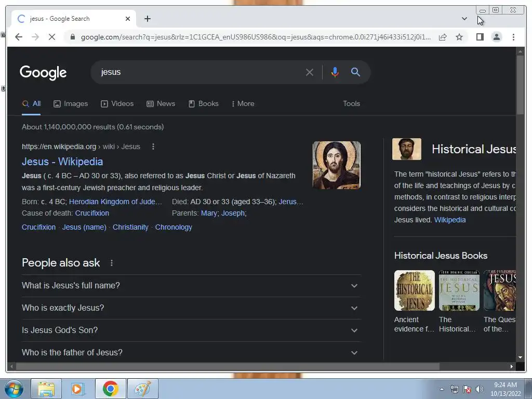Follow the Herodian Kingdom of Judea link
Viewport: 532px width, 399px height.
point(115,202)
